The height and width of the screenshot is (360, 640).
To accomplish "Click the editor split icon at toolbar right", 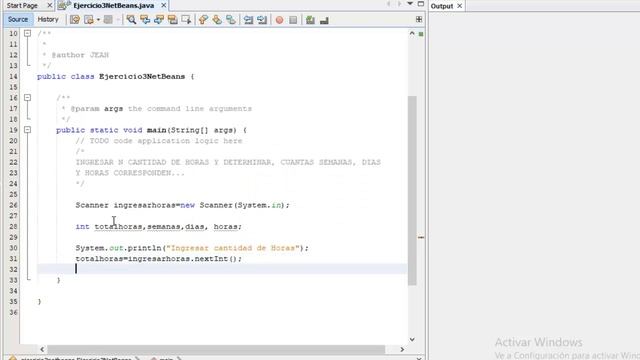I will click(419, 19).
